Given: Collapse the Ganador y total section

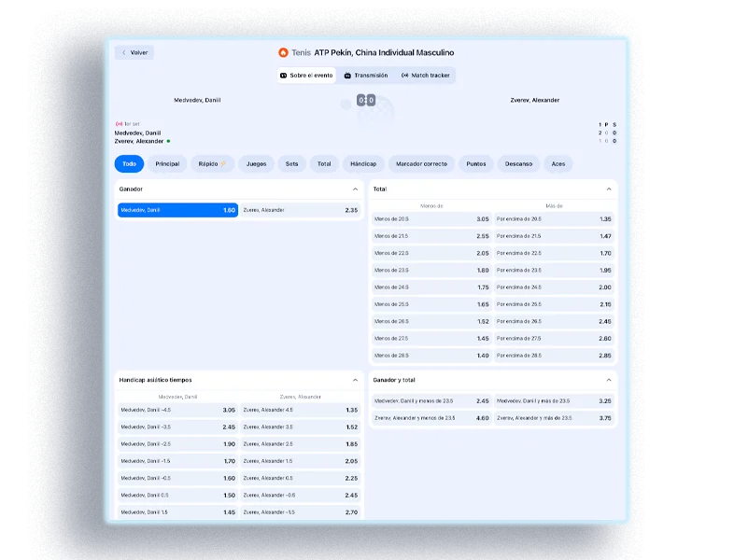Looking at the screenshot, I should 609,380.
